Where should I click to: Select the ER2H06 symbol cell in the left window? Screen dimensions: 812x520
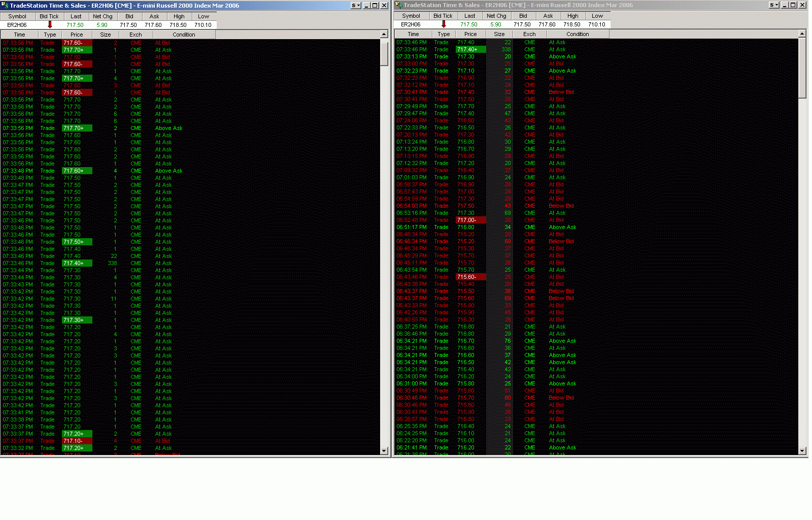point(17,25)
